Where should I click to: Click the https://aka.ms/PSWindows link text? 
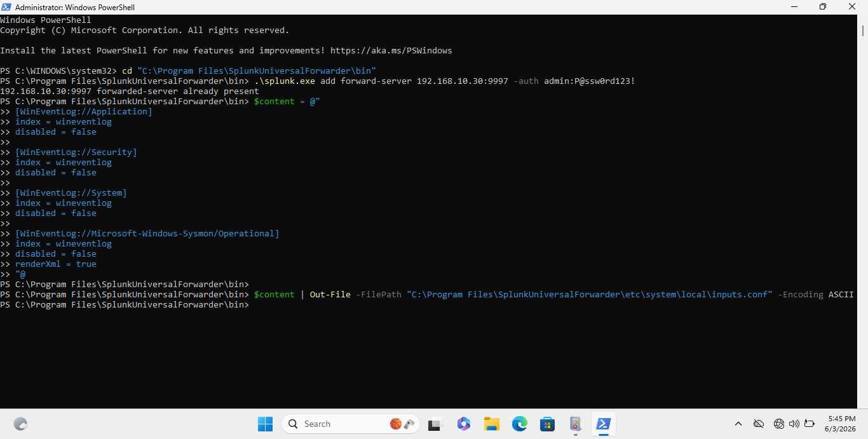(x=391, y=51)
